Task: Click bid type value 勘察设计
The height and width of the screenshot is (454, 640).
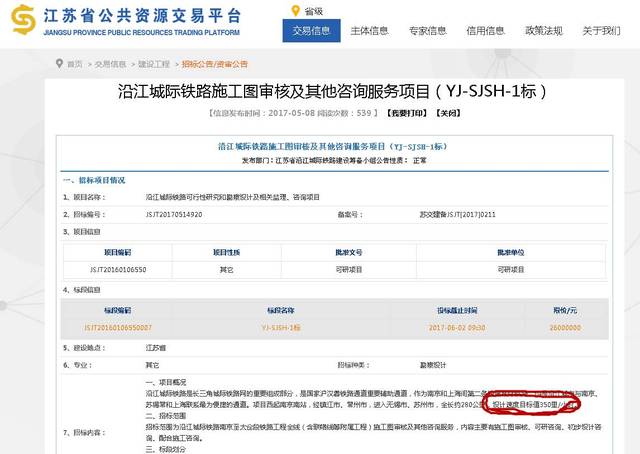Action: tap(433, 365)
